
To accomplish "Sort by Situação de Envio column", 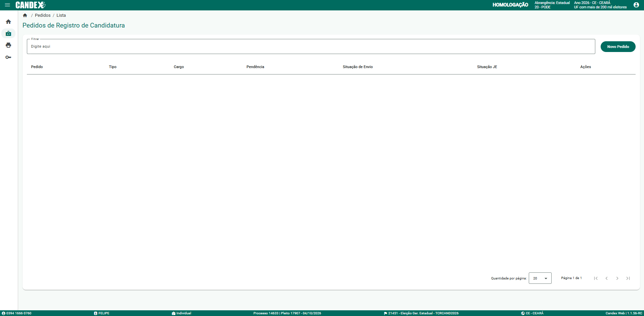I will tap(357, 67).
